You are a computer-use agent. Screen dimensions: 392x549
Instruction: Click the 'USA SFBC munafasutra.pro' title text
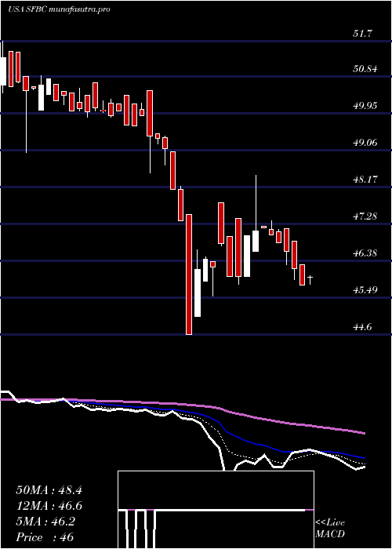(x=59, y=9)
